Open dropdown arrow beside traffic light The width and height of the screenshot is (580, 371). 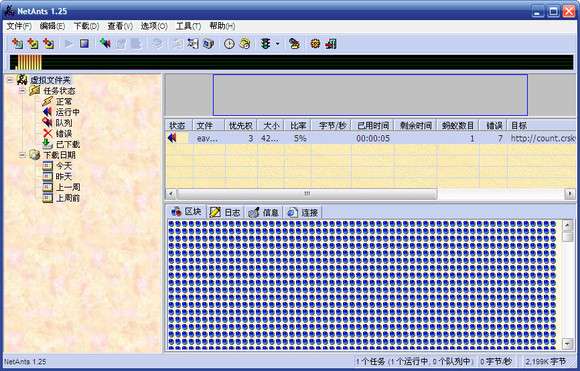(277, 44)
